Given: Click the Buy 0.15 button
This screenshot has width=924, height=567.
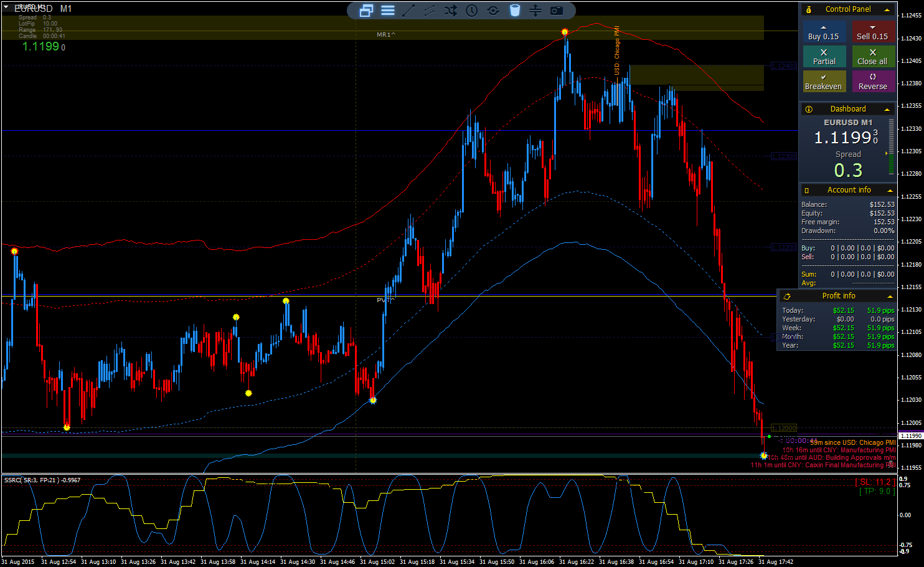Looking at the screenshot, I should click(x=823, y=32).
